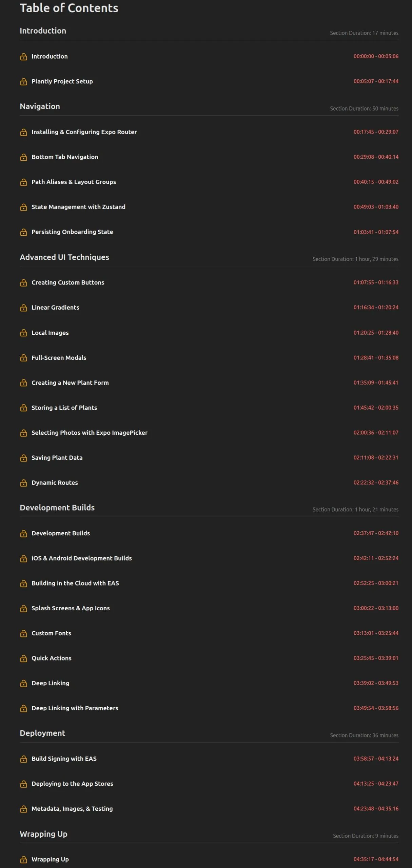Click timestamp 01:28:41 - 01:35:08 for Full-Screen Modals
Viewport: 412px width, 868px height.
point(376,358)
